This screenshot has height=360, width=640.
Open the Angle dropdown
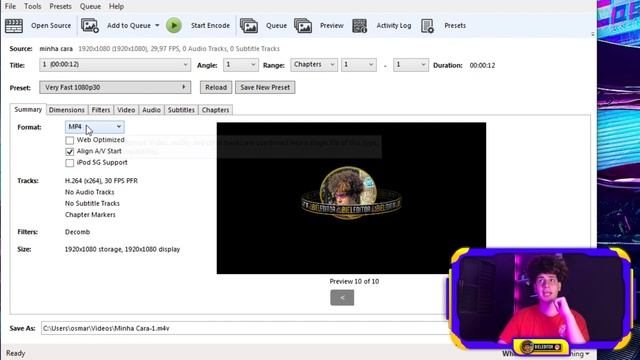pos(240,64)
